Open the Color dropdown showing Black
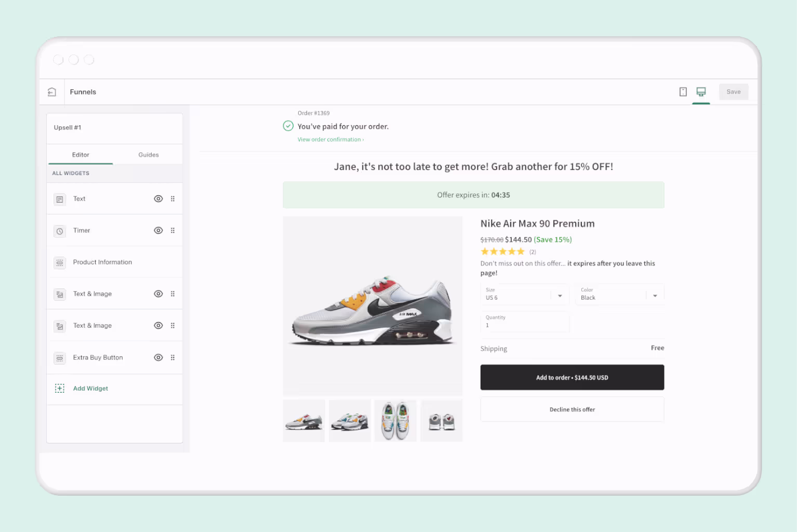 620,295
